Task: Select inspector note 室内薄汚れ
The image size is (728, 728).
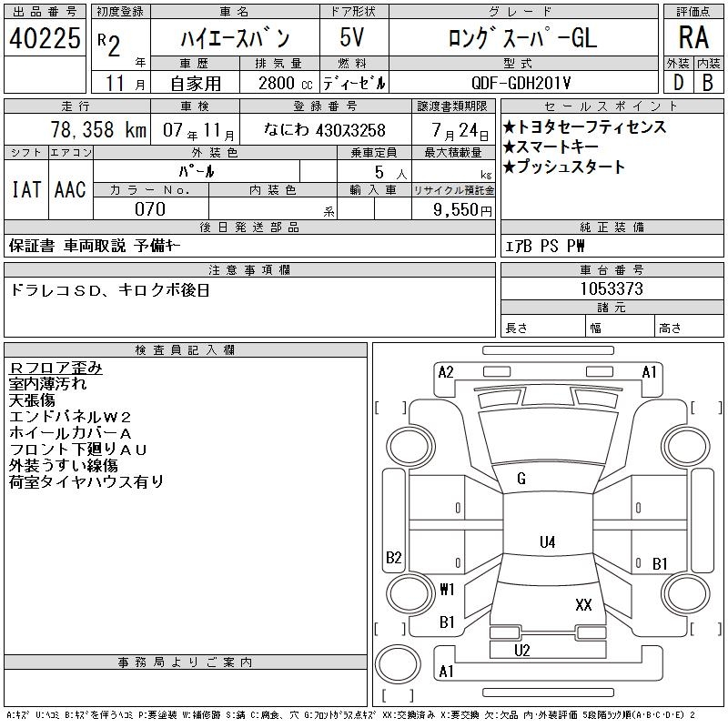Action: pos(47,384)
